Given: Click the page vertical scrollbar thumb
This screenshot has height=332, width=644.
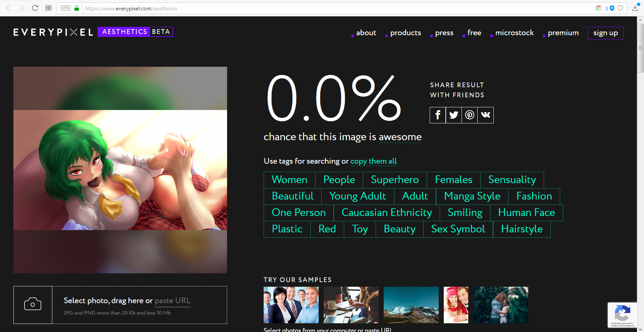Looking at the screenshot, I should [640, 48].
